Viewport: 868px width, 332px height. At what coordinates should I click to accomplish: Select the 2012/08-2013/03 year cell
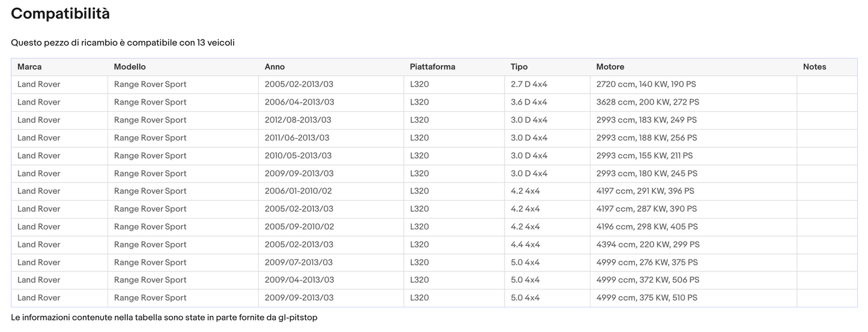(x=298, y=120)
